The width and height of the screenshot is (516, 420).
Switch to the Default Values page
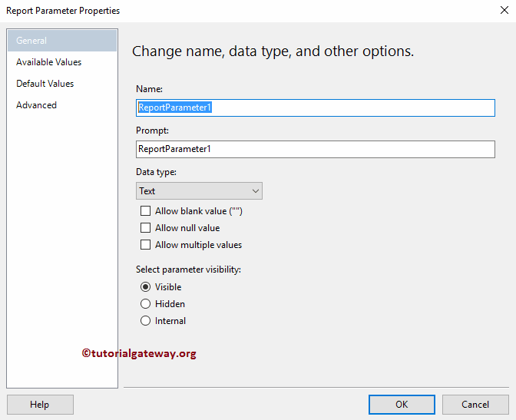[x=45, y=84]
